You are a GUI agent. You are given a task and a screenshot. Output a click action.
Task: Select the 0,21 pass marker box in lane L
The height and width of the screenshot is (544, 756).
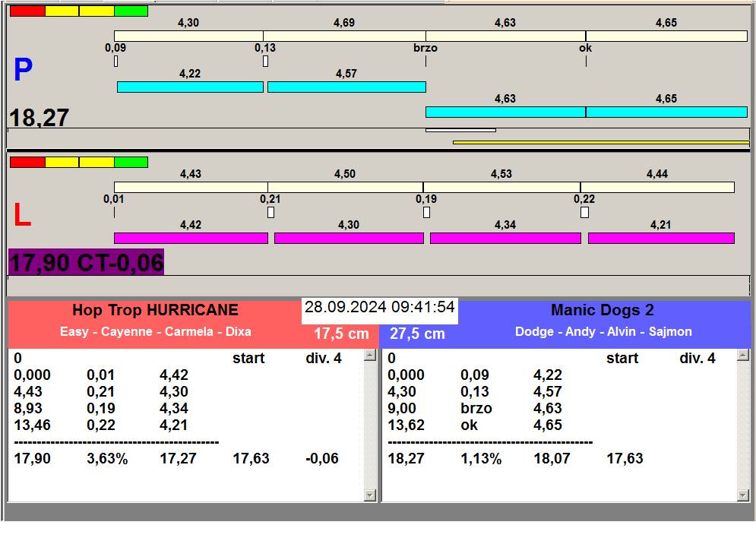click(x=270, y=213)
